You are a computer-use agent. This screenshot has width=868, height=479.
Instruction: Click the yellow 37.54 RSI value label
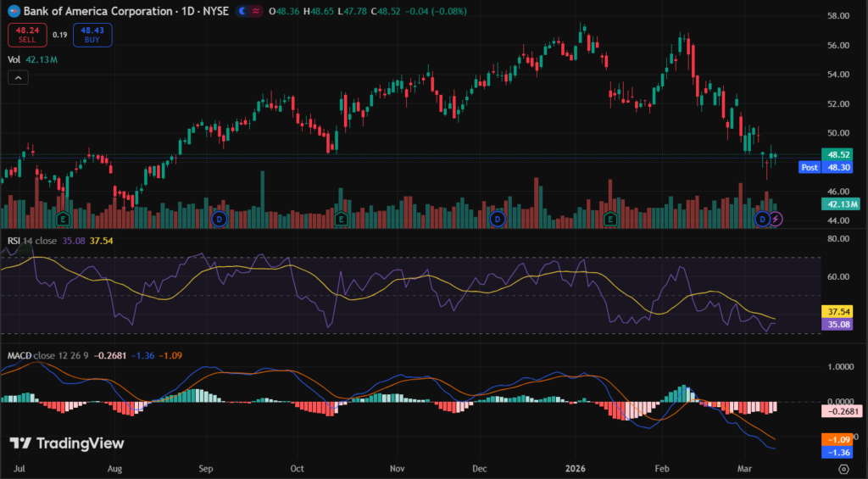pyautogui.click(x=841, y=312)
